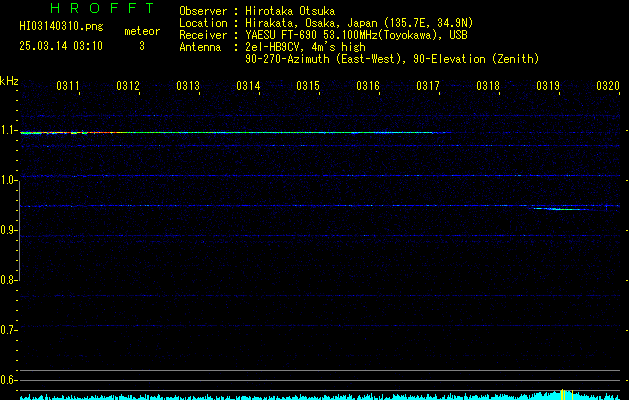The image size is (629, 400).
Task: Click time axis label 0318
Action: (488, 86)
